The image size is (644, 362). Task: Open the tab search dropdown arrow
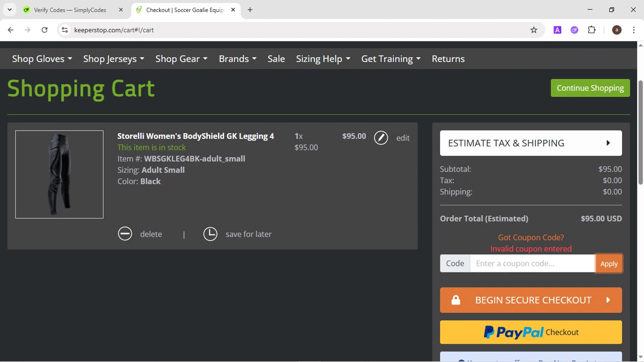[x=9, y=10]
